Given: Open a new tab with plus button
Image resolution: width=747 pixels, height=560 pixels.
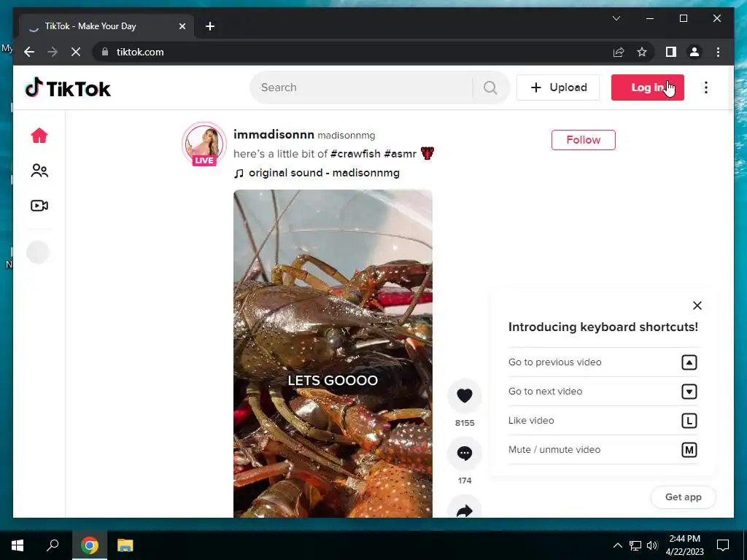Looking at the screenshot, I should point(210,27).
